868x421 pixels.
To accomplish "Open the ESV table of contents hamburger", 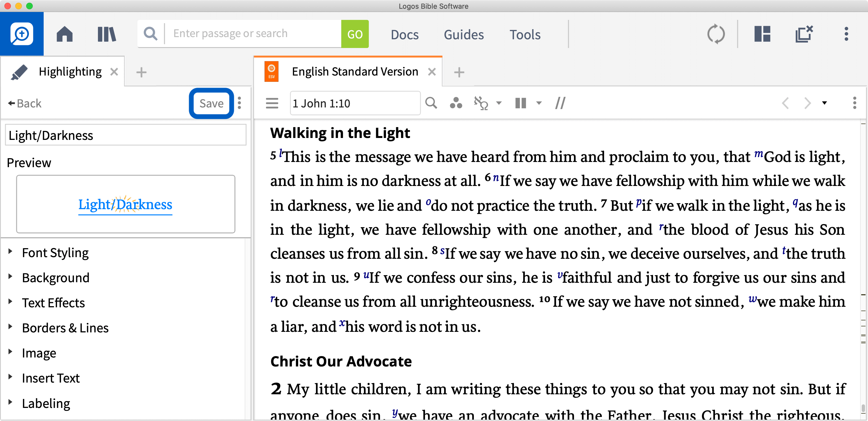I will [272, 103].
